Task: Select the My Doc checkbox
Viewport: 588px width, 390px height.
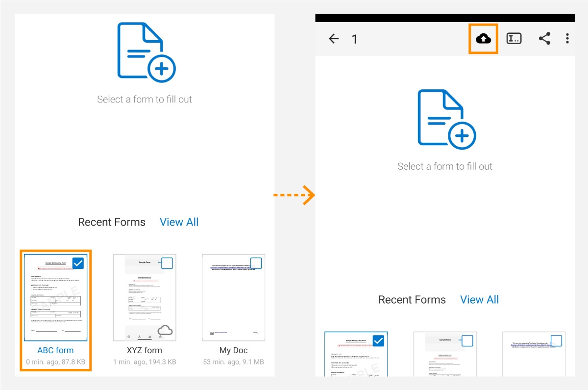Action: click(255, 263)
